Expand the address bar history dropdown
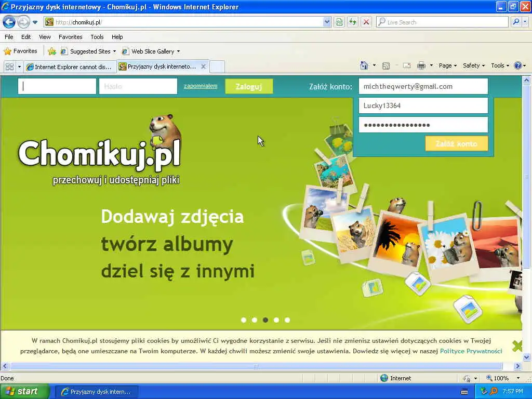Screen dimensions: 532x399 click(327, 22)
